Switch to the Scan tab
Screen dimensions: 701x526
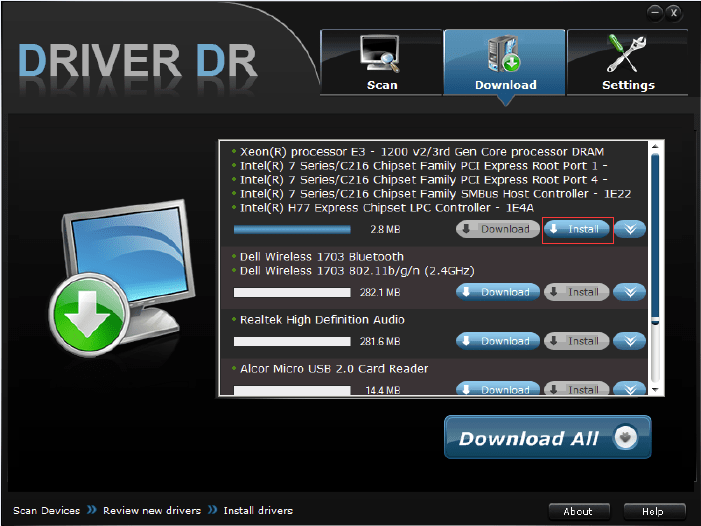click(x=381, y=63)
